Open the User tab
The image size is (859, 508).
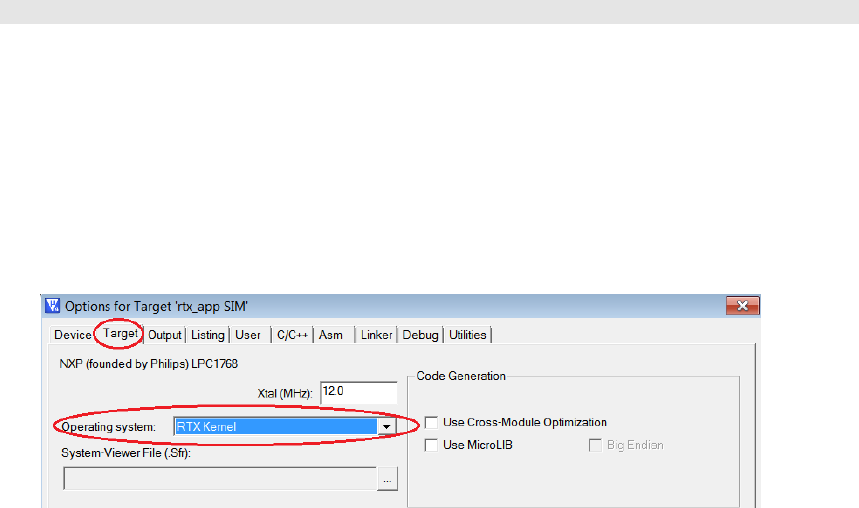coord(248,335)
